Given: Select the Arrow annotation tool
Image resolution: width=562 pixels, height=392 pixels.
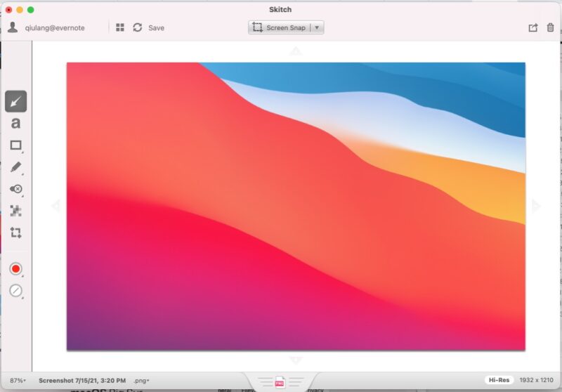Looking at the screenshot, I should point(15,101).
